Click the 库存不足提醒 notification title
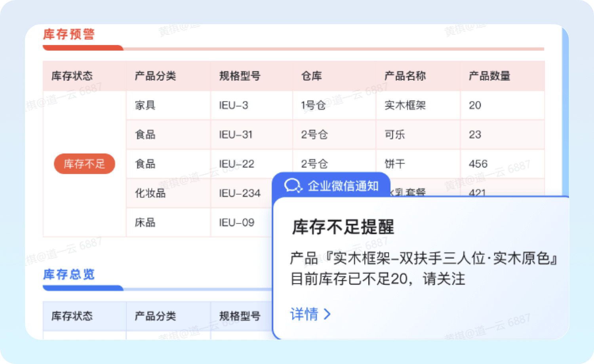 coord(343,227)
